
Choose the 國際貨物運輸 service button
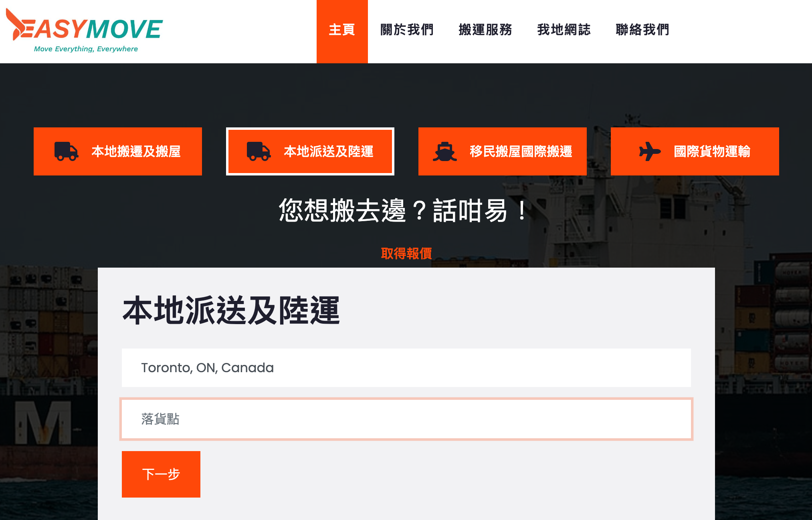coord(695,151)
